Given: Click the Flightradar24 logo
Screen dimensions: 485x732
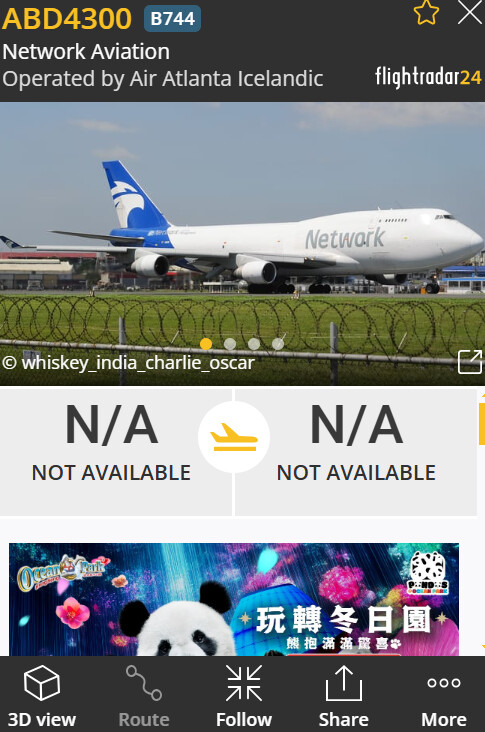Looking at the screenshot, I should click(428, 77).
